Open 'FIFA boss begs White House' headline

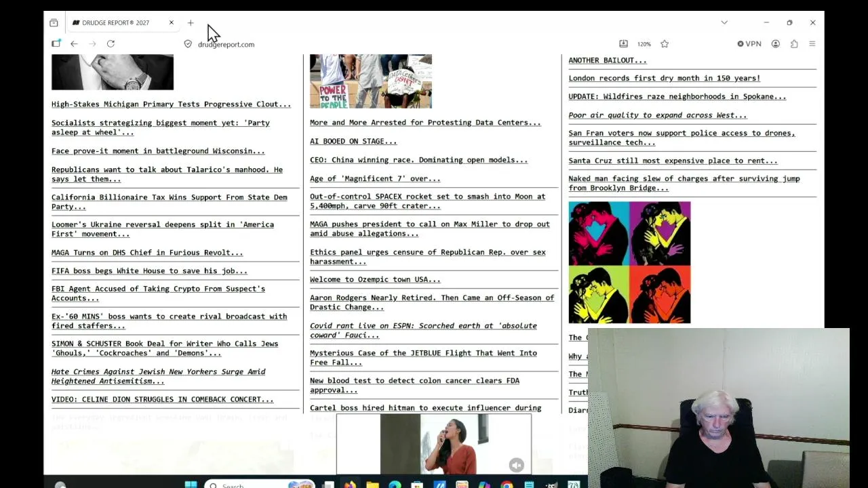click(149, 271)
